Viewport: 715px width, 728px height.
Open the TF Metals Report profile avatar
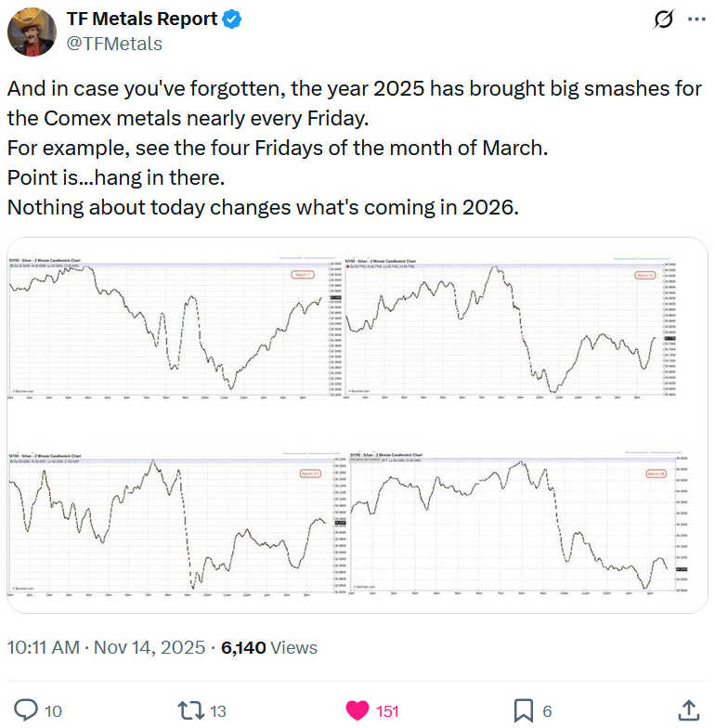pos(32,31)
